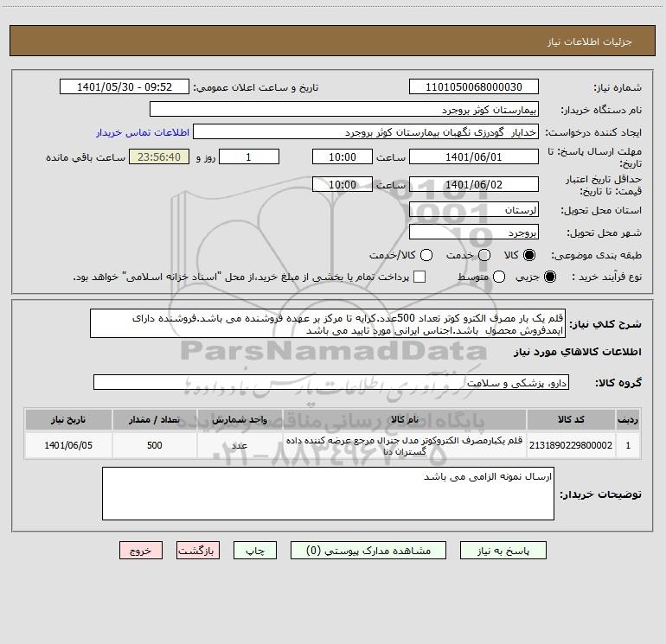
Task: Click the days remaining field showing 1
Action: point(249,156)
